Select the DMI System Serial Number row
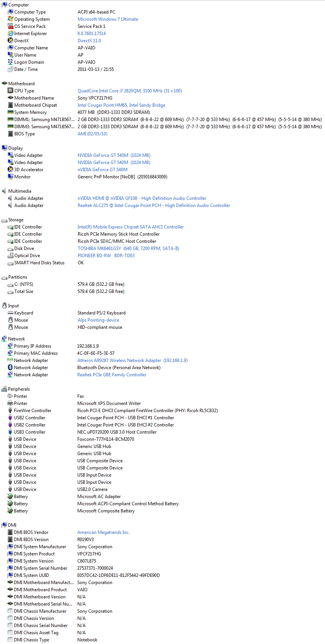325x644 pixels. [x=60, y=568]
